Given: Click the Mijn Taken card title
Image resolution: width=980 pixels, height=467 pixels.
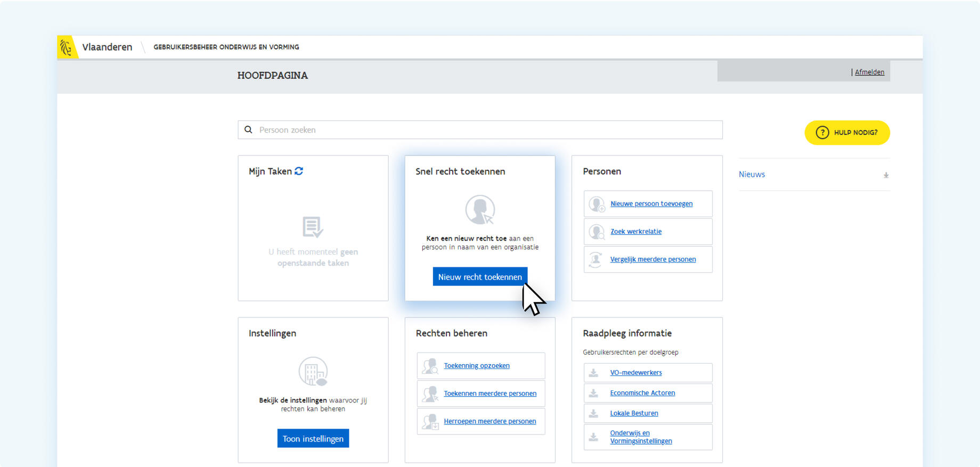Looking at the screenshot, I should (x=270, y=171).
